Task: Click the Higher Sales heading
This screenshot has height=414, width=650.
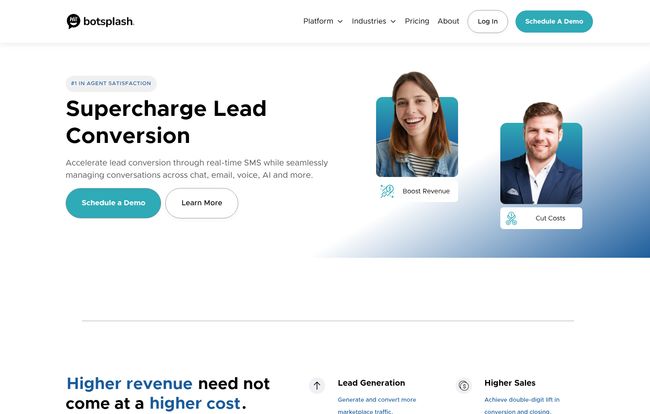Action: [510, 383]
